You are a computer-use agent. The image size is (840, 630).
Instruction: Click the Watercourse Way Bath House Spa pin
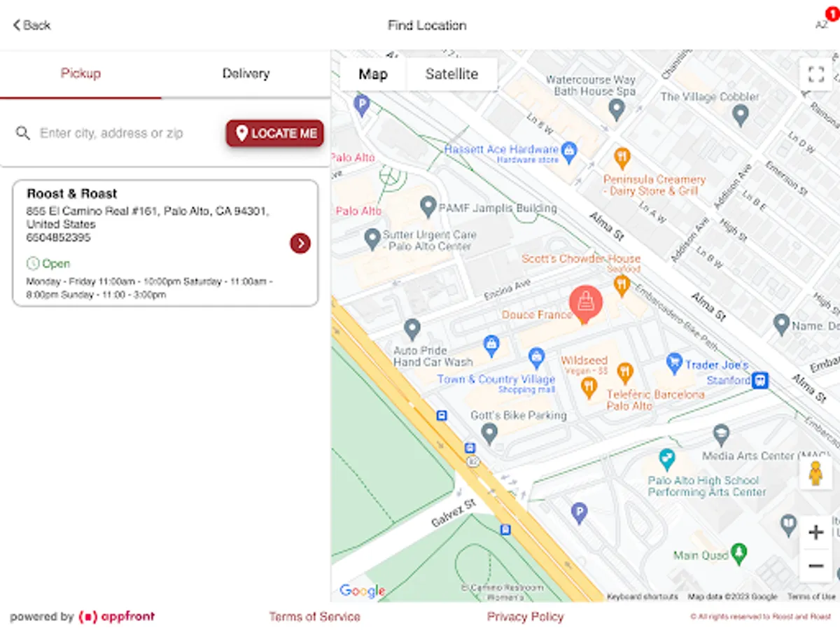[616, 110]
